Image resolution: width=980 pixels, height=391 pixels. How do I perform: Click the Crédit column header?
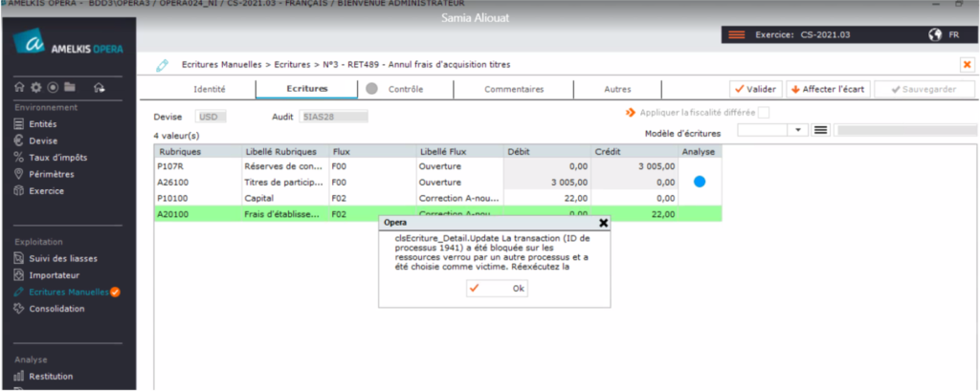click(x=635, y=151)
